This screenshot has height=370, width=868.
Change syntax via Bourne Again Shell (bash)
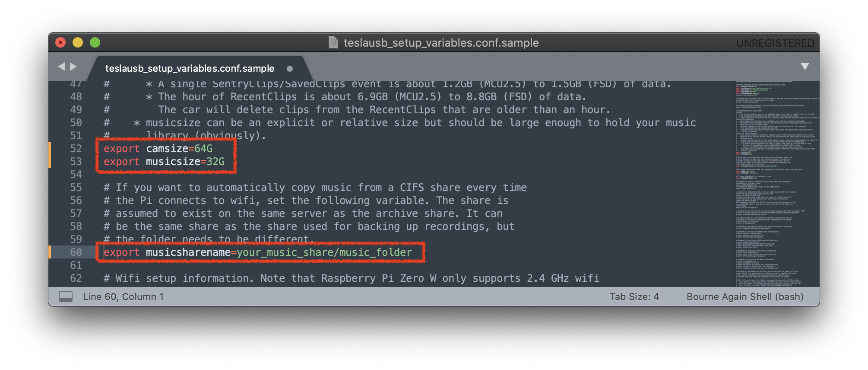point(745,297)
